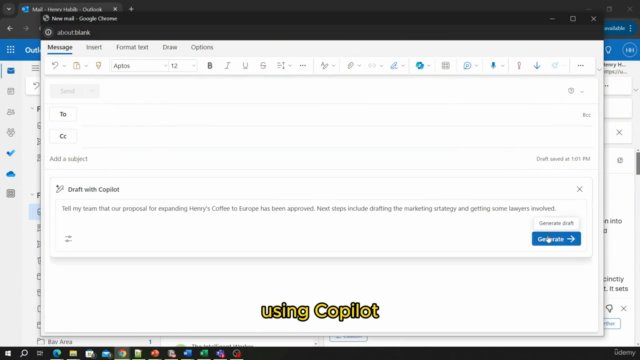The image size is (640, 360).
Task: Toggle Italic formatting
Action: (x=227, y=65)
